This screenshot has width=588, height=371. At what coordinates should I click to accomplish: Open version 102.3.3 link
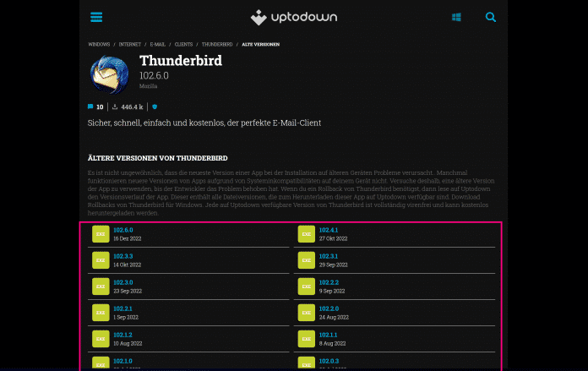click(123, 256)
